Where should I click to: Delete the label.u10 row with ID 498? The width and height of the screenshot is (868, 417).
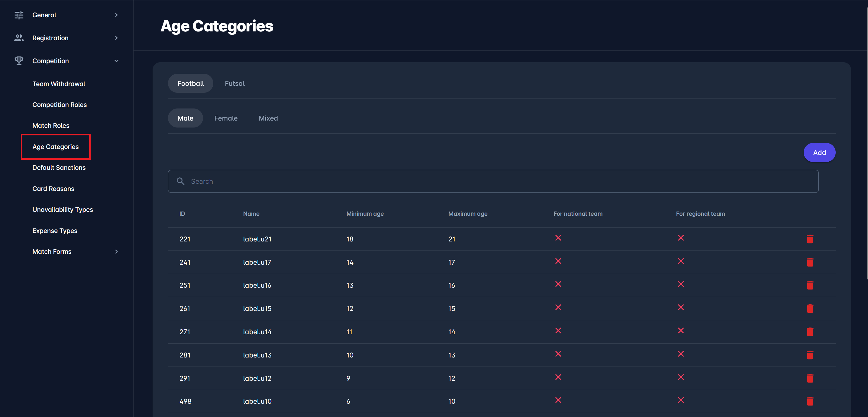click(x=810, y=401)
